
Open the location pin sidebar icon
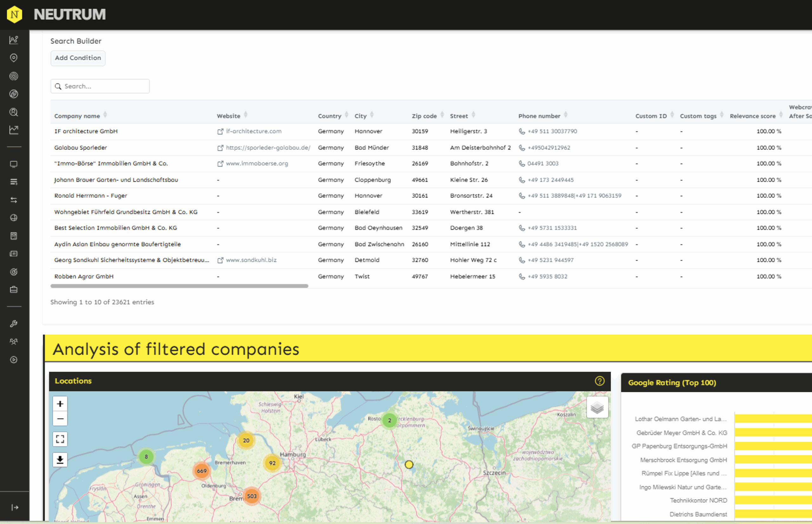coord(14,58)
